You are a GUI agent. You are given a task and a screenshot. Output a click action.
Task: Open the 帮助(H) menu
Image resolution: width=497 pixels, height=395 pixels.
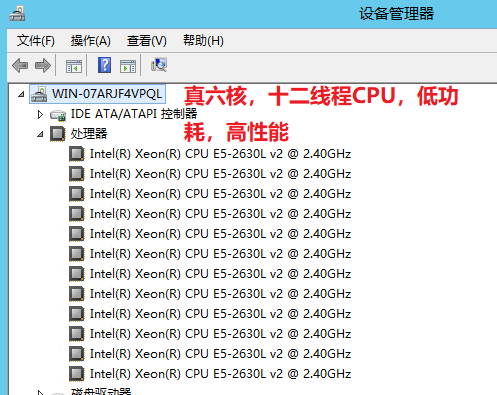click(x=203, y=41)
